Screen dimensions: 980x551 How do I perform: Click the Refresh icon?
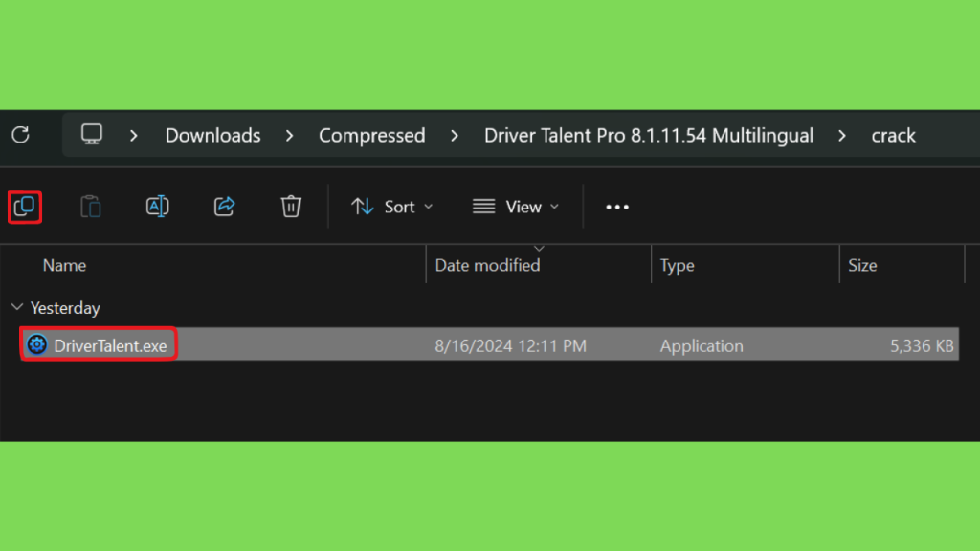click(x=21, y=135)
